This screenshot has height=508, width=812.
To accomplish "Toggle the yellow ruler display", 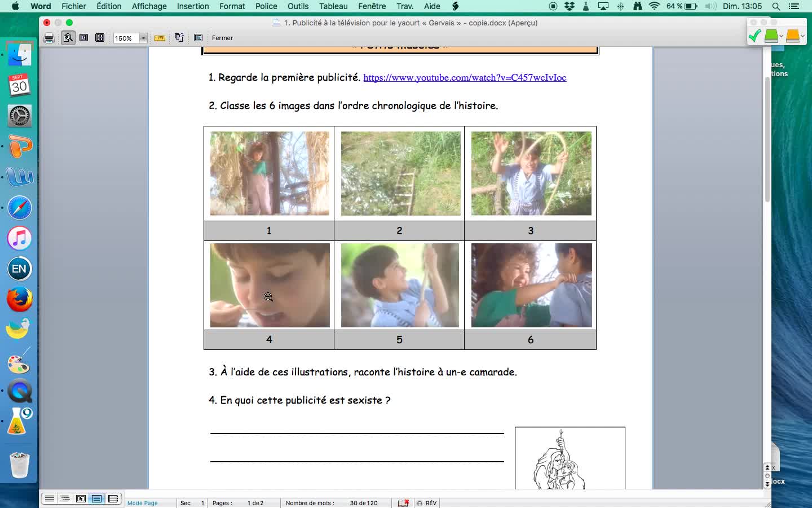I will pyautogui.click(x=160, y=38).
